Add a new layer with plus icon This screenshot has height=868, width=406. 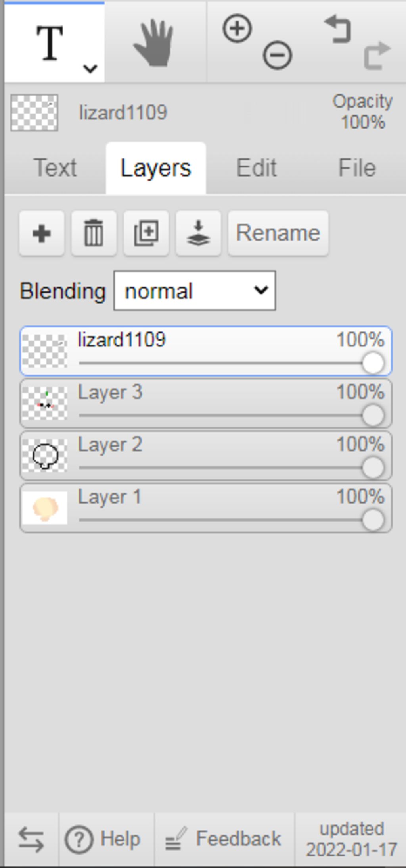coord(42,233)
